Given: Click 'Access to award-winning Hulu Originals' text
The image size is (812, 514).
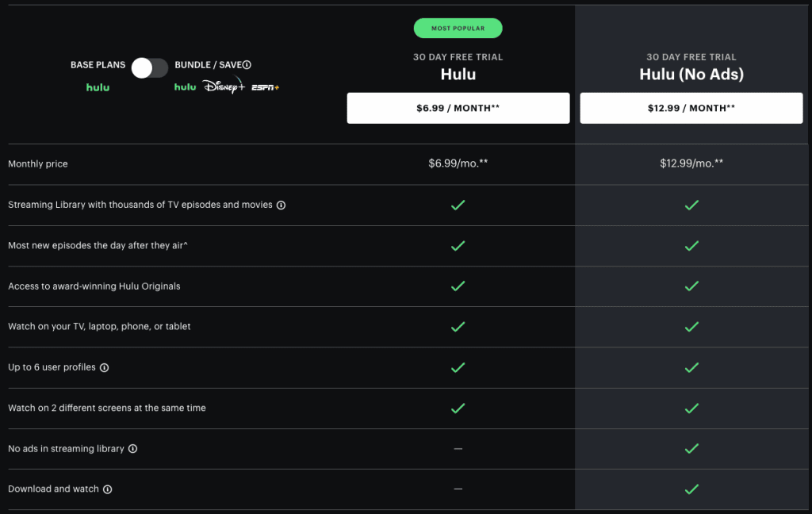Looking at the screenshot, I should (94, 286).
